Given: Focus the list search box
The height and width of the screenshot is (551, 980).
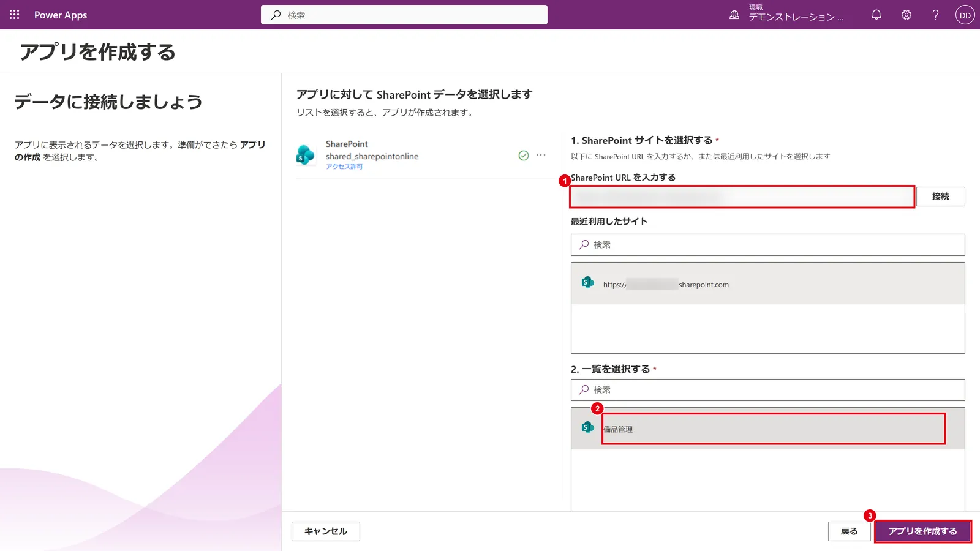Looking at the screenshot, I should click(x=768, y=390).
